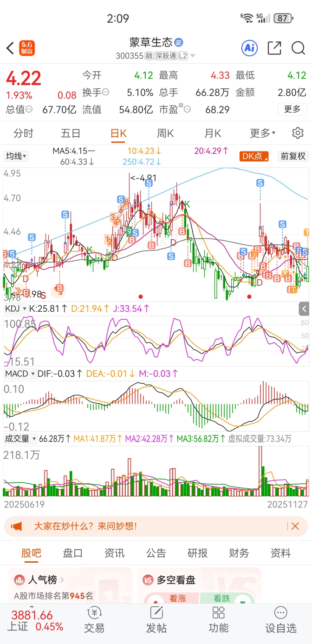
Task: Open 交易 trade icon in bottom bar
Action: (94, 612)
